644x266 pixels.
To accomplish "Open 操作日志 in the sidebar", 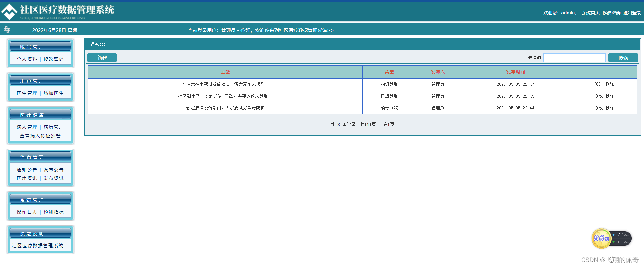I will tap(27, 212).
